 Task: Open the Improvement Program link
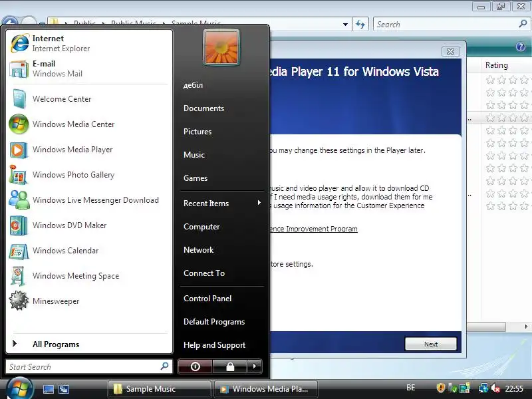click(314, 229)
